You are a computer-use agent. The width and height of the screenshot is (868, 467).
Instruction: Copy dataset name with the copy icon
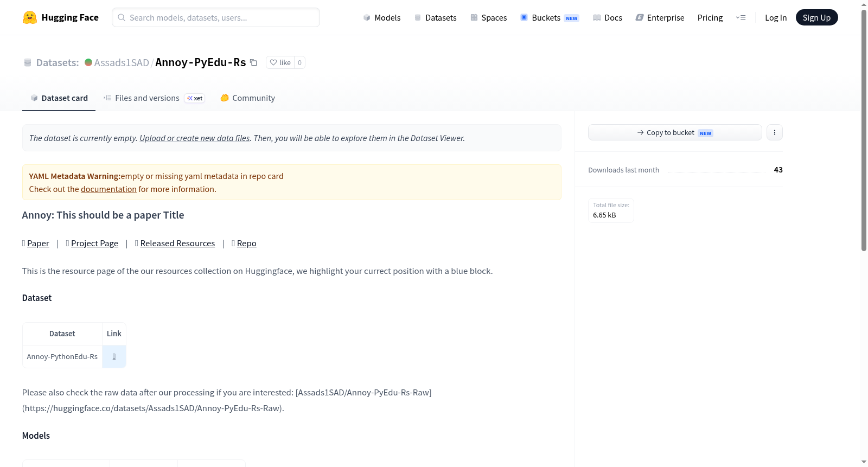coord(253,62)
